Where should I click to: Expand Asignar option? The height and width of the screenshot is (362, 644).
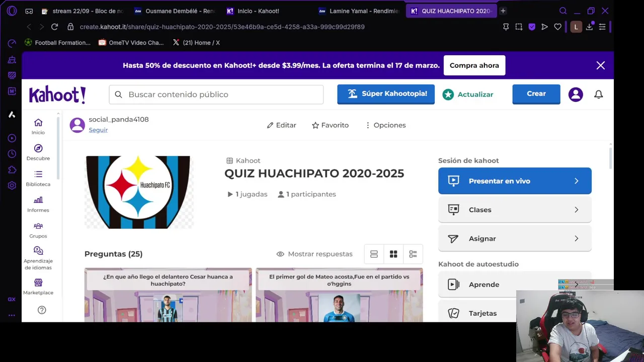click(x=515, y=238)
